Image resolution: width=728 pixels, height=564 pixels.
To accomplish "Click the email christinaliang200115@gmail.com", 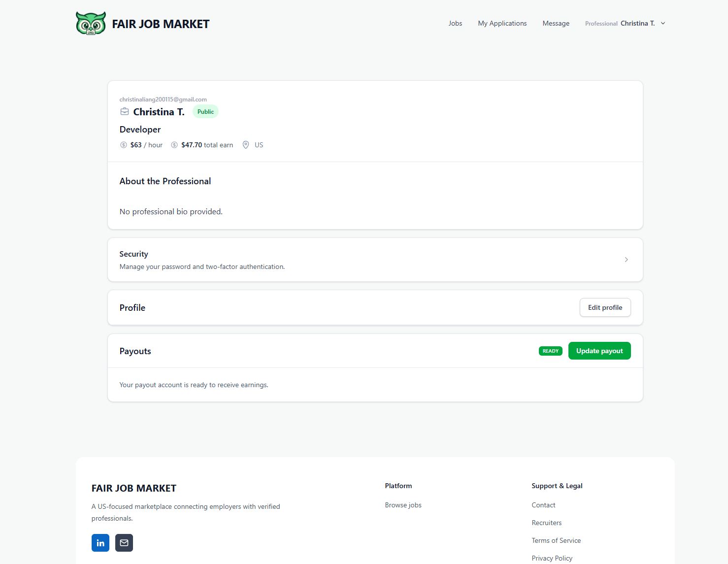I will [163, 100].
